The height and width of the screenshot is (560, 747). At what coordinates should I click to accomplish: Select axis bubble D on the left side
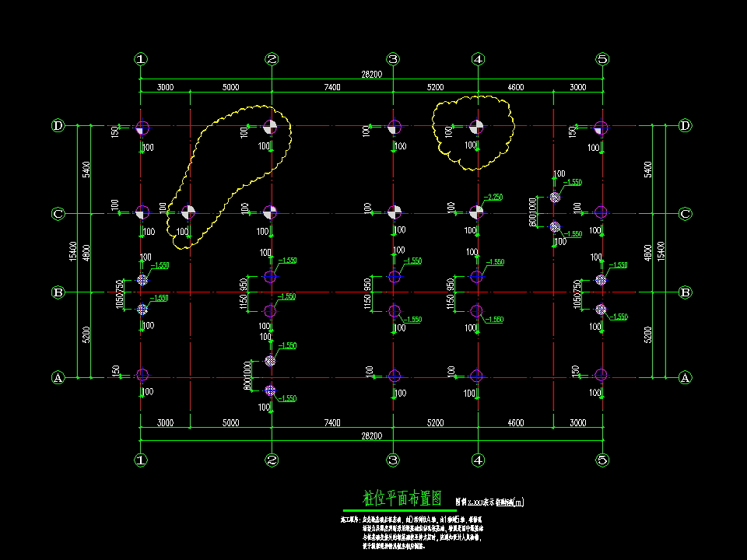coord(57,126)
